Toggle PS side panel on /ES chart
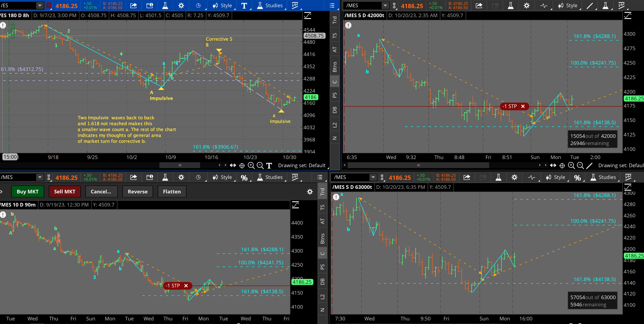The width and height of the screenshot is (644, 324). (x=334, y=95)
